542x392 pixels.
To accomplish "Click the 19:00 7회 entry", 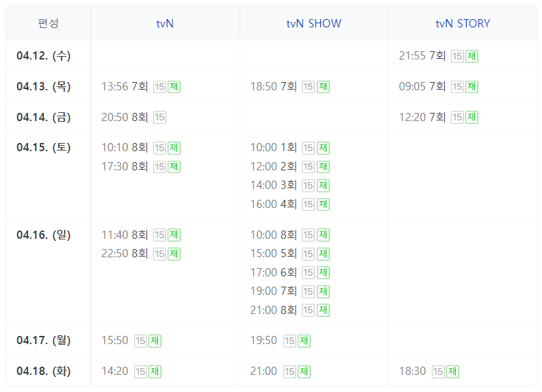I will point(274,291).
